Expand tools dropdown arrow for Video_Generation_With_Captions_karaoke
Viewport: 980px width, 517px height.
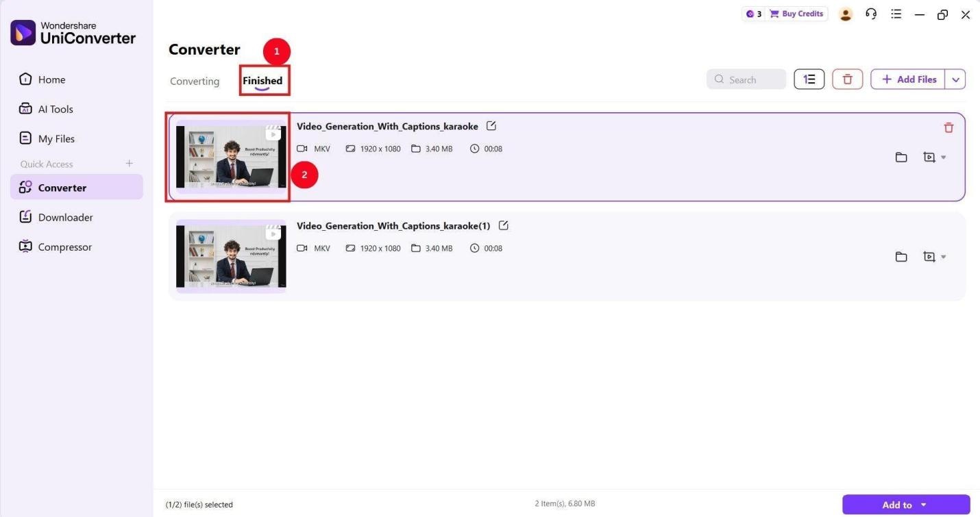click(944, 157)
